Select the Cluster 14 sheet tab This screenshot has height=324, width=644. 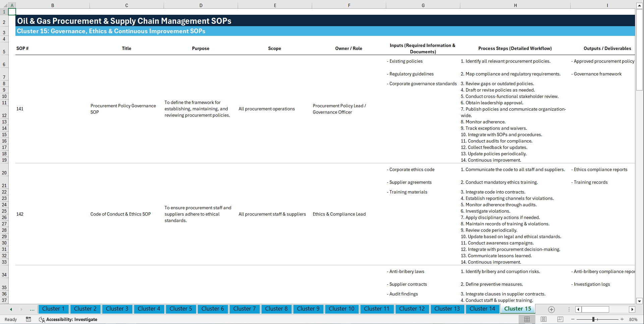point(482,309)
